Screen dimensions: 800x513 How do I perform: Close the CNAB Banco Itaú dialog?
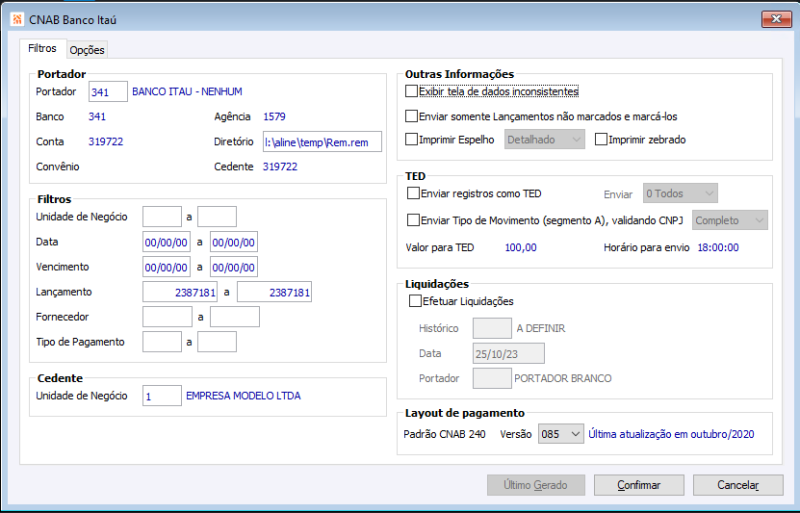[776, 19]
